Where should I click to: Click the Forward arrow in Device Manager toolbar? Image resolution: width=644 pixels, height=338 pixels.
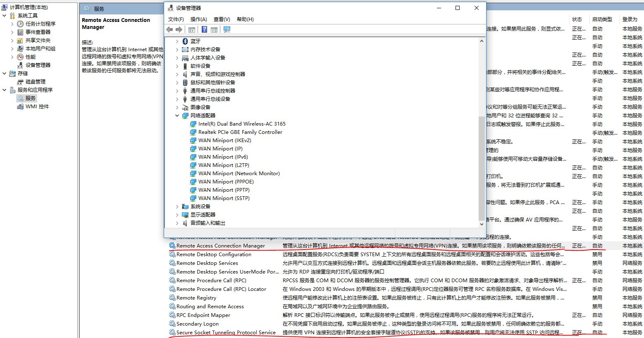179,29
